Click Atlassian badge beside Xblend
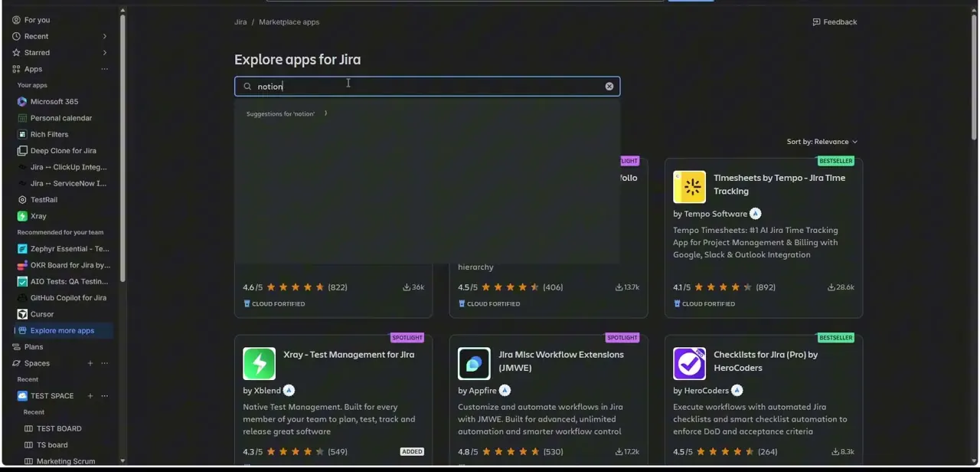 tap(289, 391)
